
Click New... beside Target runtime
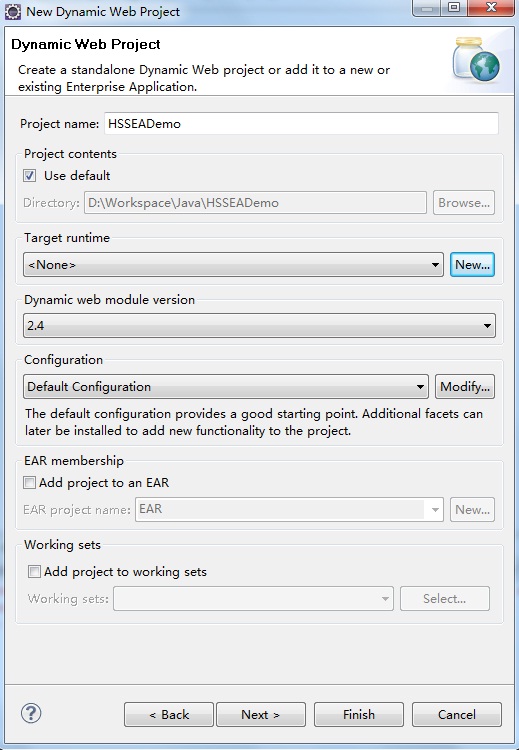tap(472, 265)
